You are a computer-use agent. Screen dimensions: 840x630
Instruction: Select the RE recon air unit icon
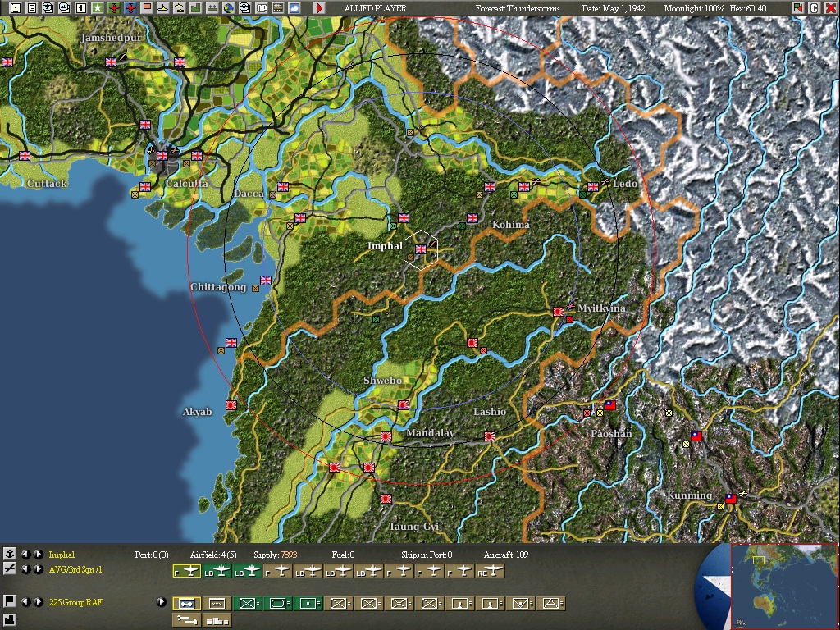click(x=491, y=572)
